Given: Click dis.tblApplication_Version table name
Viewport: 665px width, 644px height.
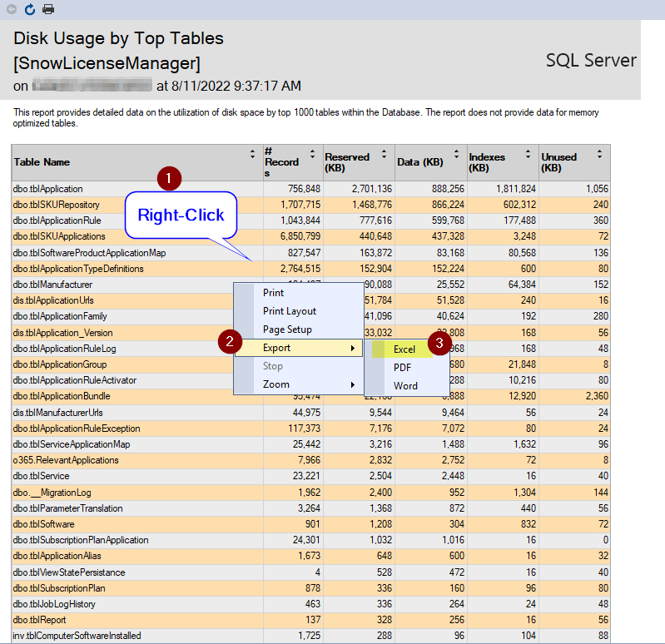Looking at the screenshot, I should (62, 333).
